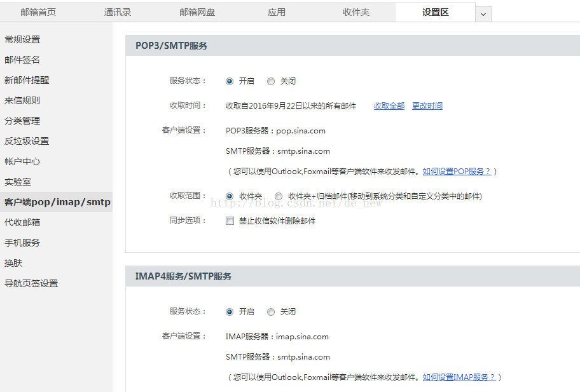Click the IMAP4服务/SMTP服务 section header
This screenshot has height=392, width=580.
183,276
